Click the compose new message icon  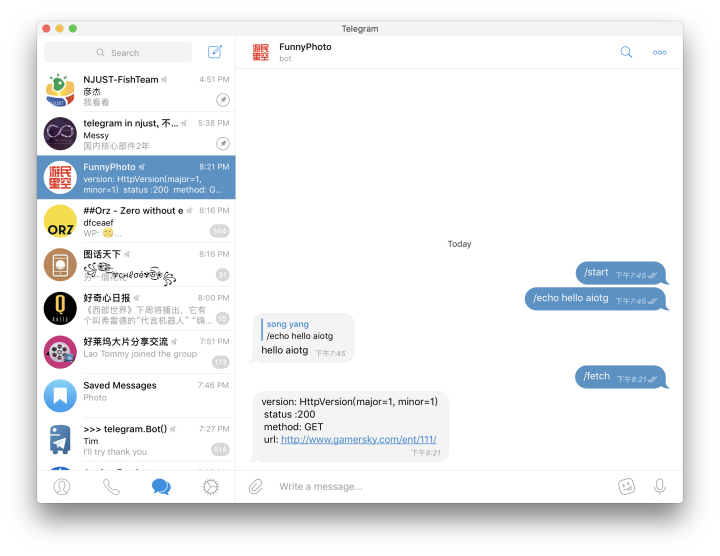click(x=214, y=52)
